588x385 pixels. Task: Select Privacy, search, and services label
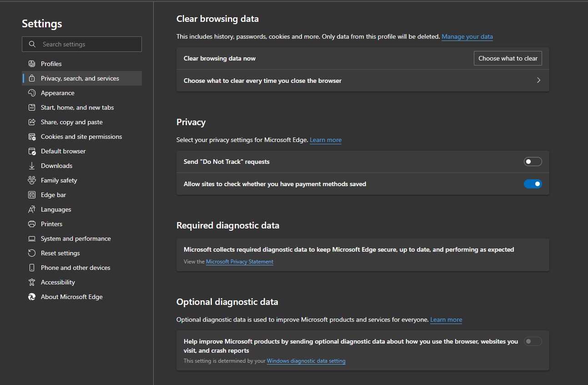pyautogui.click(x=80, y=78)
